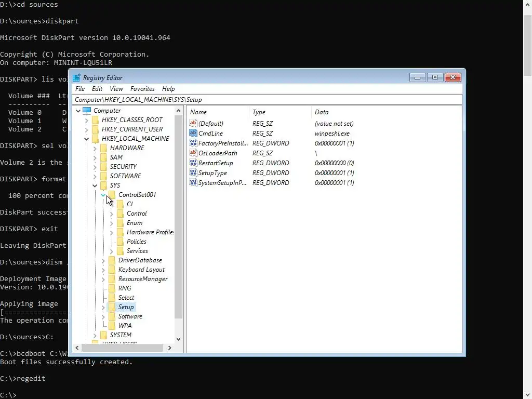Open the Help menu

168,89
